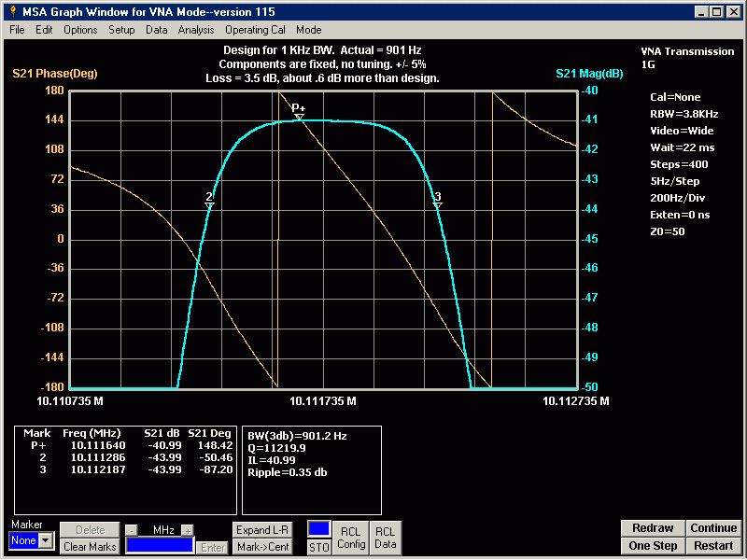Click the Steps=400 setting text

[x=679, y=164]
